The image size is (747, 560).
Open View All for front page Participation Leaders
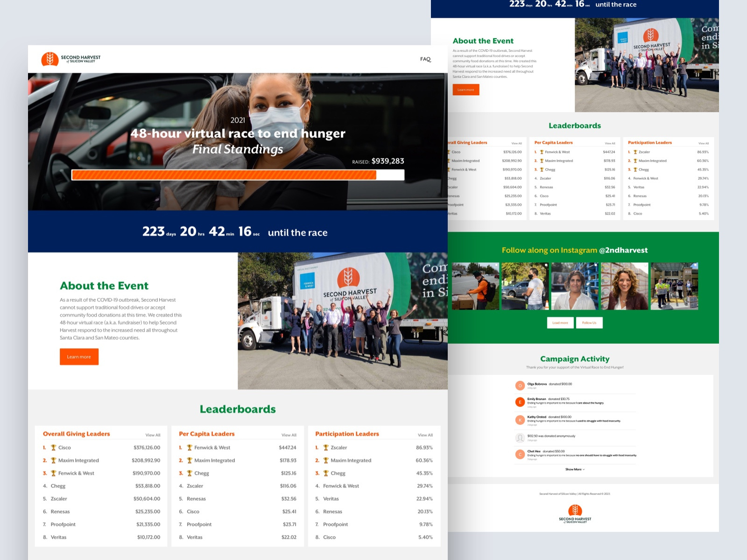tap(425, 435)
